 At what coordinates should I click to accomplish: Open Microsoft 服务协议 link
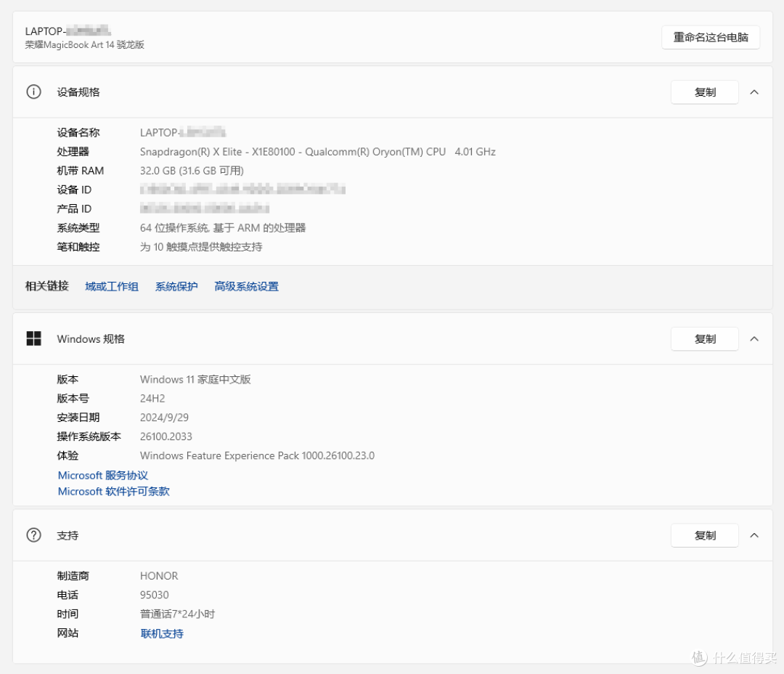(x=103, y=476)
